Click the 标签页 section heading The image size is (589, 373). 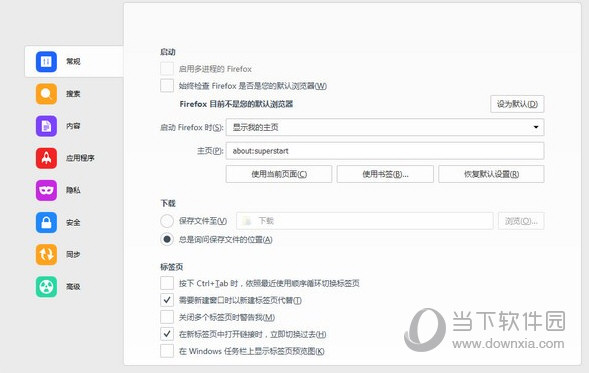[172, 267]
